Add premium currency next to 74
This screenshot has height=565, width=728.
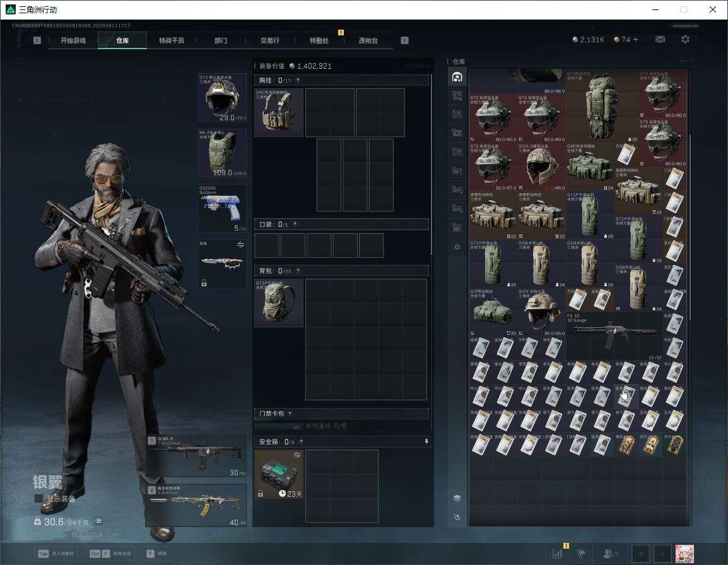(x=636, y=40)
